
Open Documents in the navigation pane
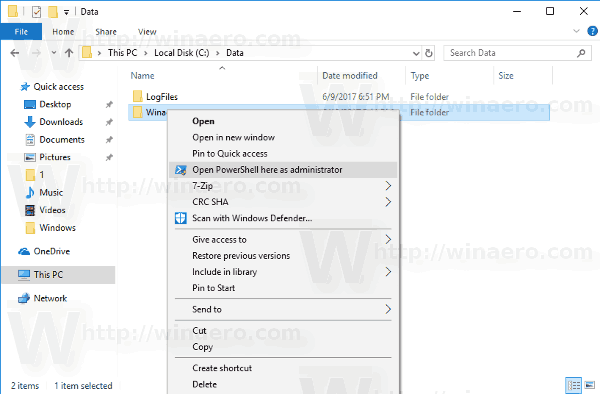click(62, 140)
